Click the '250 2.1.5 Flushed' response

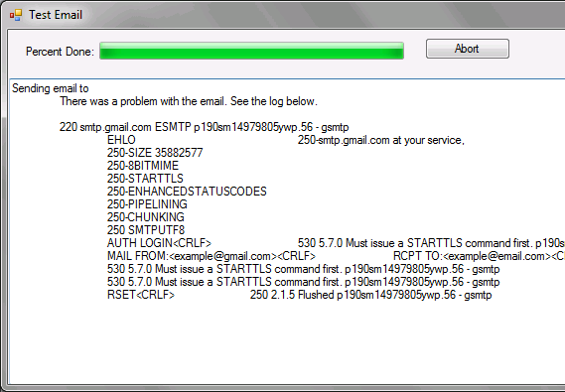click(x=370, y=295)
